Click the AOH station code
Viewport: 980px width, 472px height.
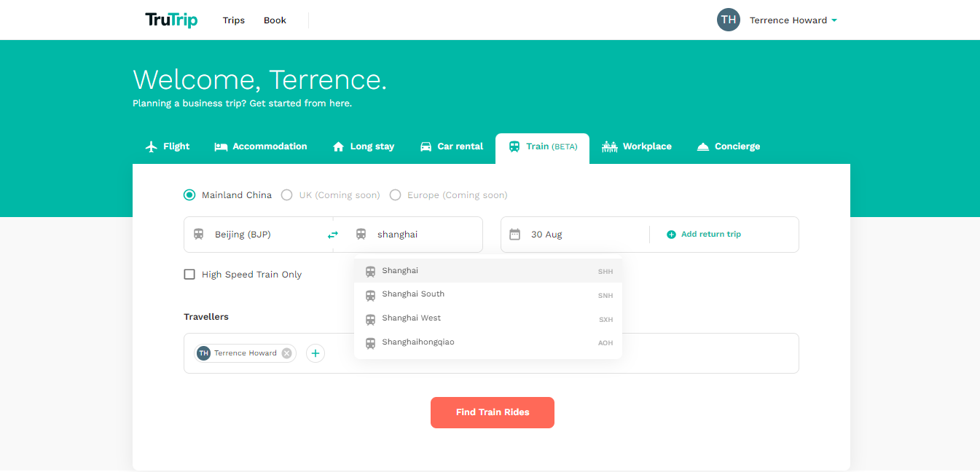[x=605, y=343]
